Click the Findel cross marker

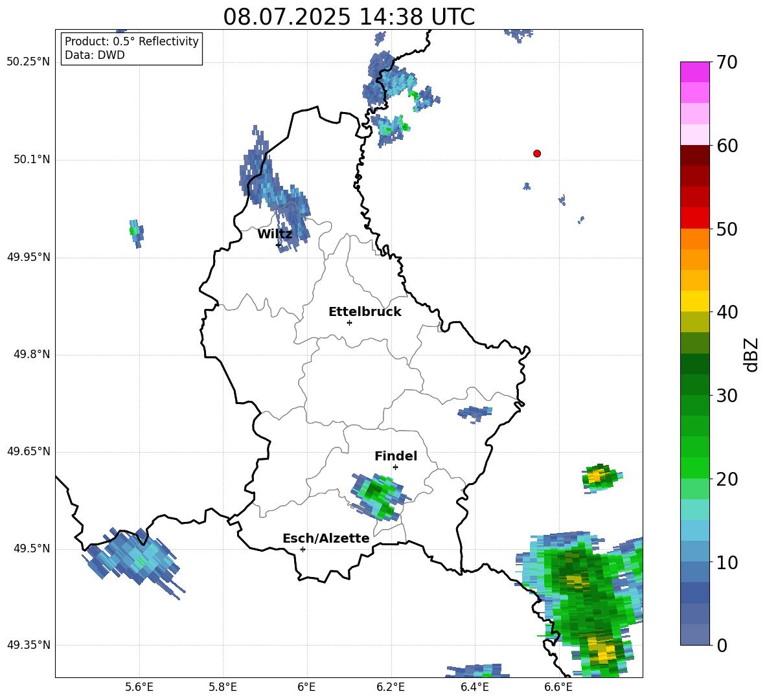tap(395, 468)
